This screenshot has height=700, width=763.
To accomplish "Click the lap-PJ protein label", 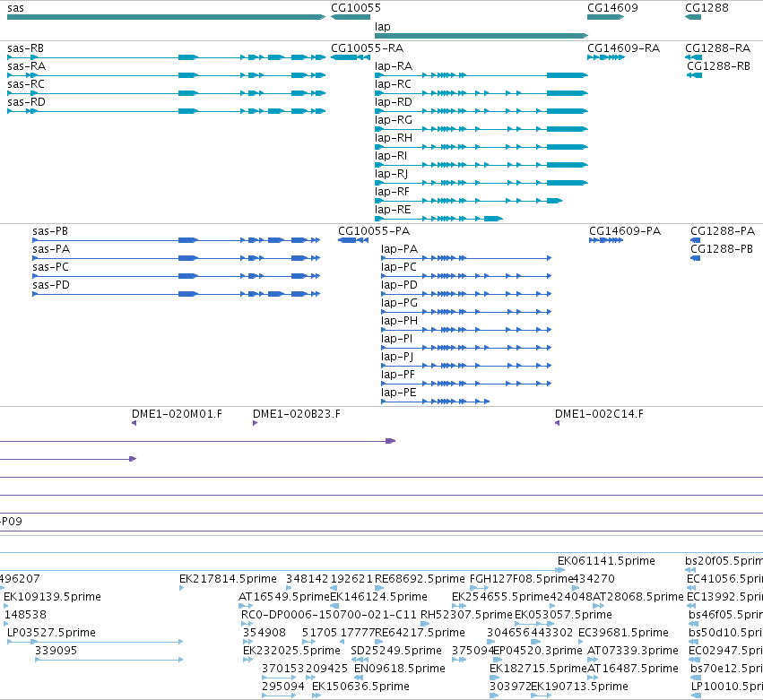I will [397, 357].
